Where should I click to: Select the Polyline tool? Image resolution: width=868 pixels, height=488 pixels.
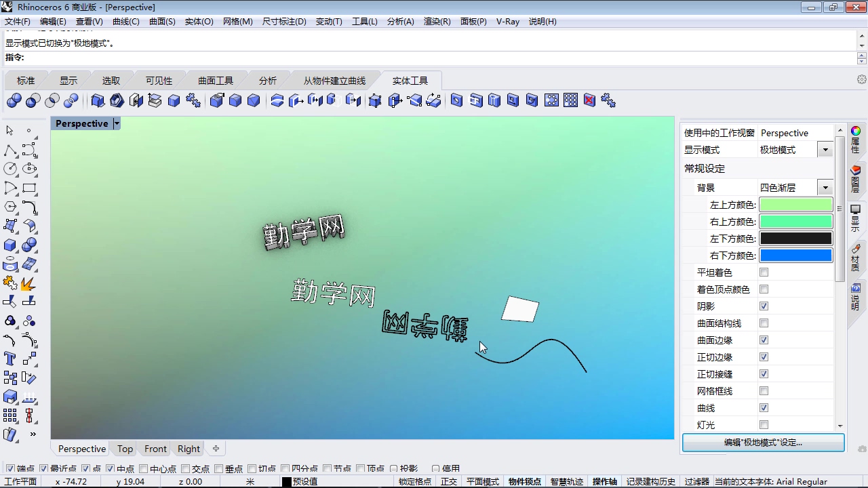(x=10, y=150)
